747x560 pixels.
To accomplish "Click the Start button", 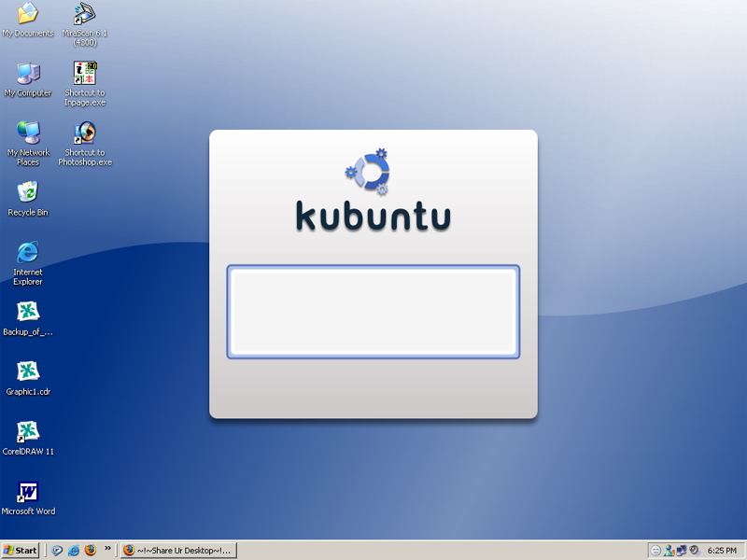I will coord(20,551).
